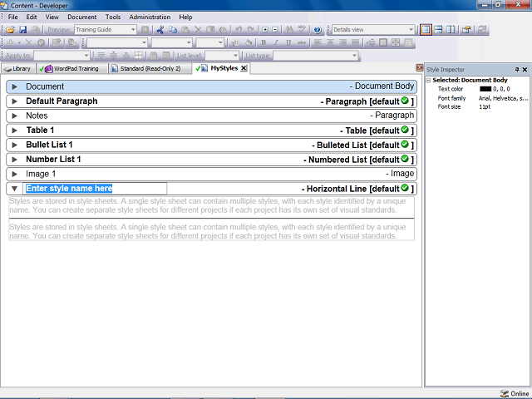This screenshot has width=532, height=399.
Task: Select the Notes paragraph style
Action: point(211,116)
